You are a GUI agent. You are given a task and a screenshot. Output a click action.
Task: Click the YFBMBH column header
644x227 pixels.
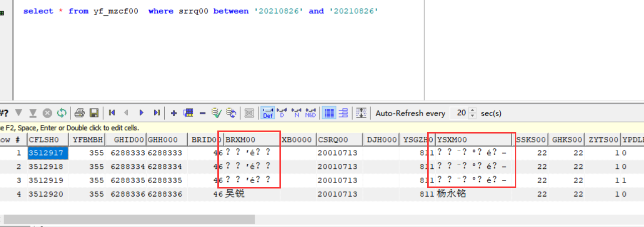pyautogui.click(x=87, y=139)
